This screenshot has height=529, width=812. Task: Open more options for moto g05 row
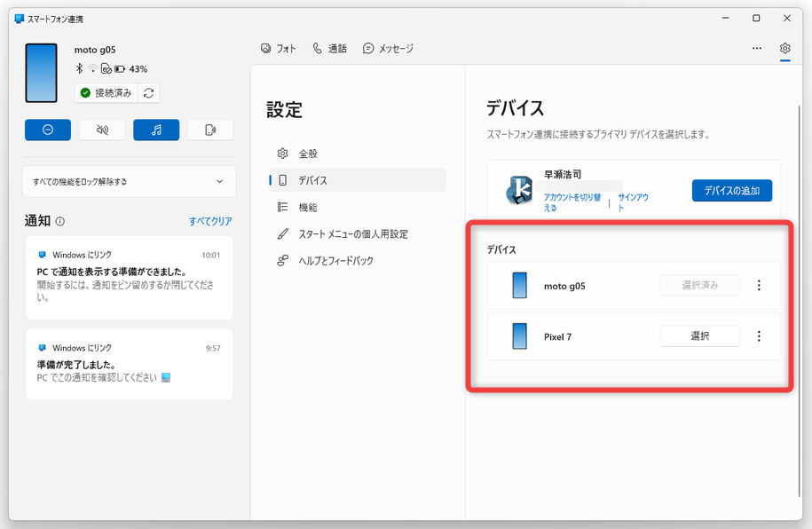759,285
